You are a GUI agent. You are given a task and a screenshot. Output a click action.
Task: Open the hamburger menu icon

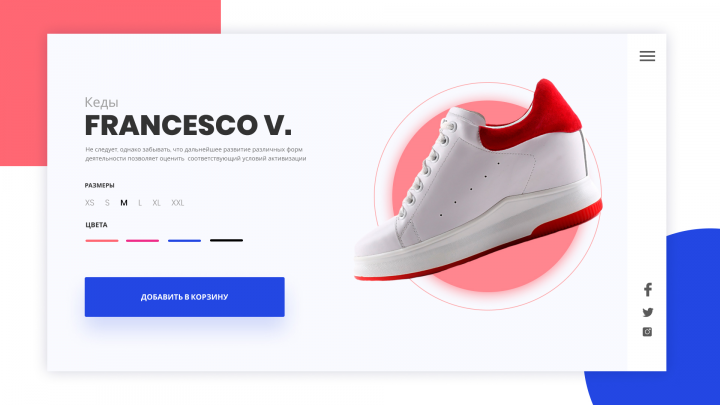pos(647,56)
